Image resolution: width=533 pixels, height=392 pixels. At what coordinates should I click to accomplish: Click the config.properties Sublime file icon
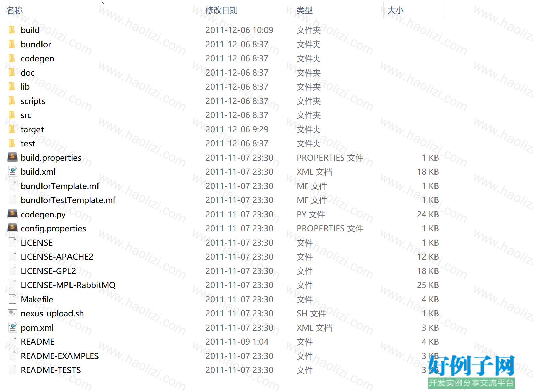tap(12, 228)
